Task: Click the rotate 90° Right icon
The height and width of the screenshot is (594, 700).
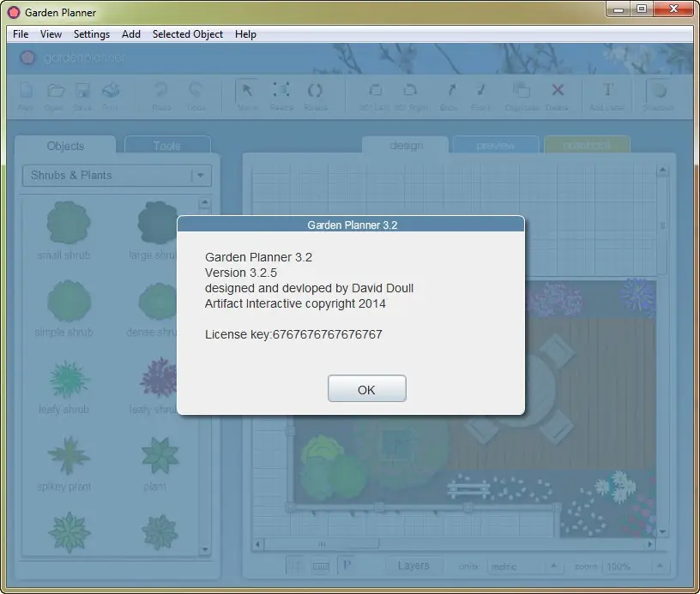Action: [x=410, y=90]
